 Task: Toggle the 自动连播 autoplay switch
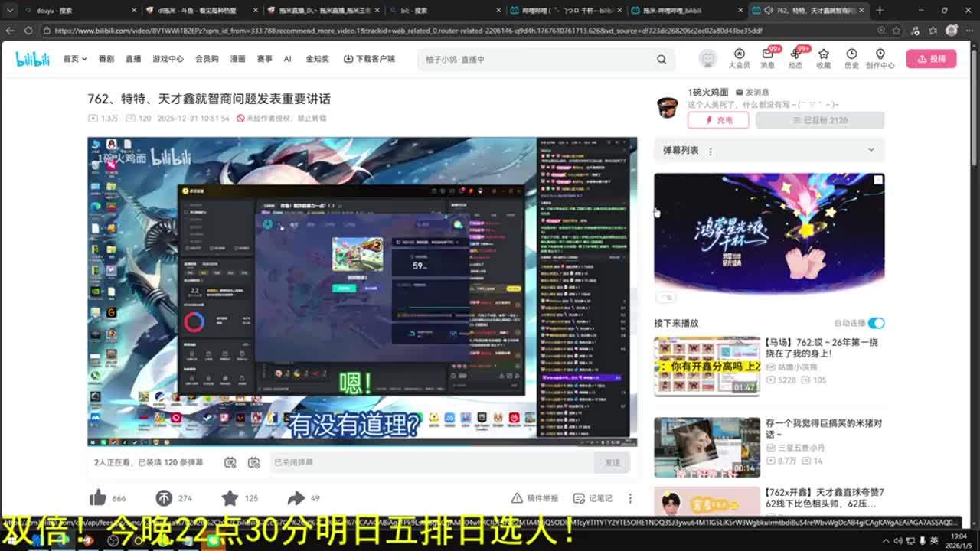[876, 323]
